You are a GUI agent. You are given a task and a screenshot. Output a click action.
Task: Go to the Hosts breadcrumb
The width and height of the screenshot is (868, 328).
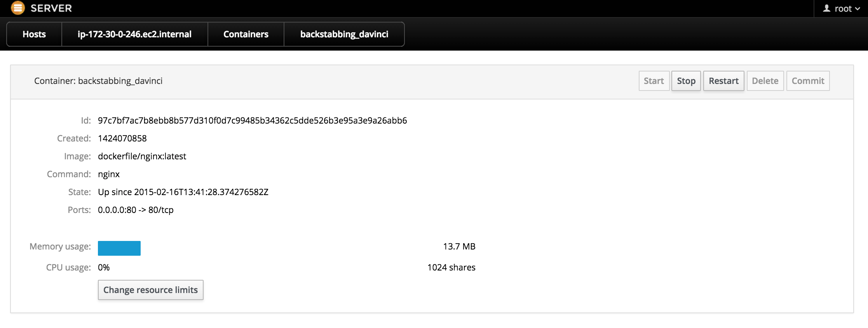click(34, 34)
